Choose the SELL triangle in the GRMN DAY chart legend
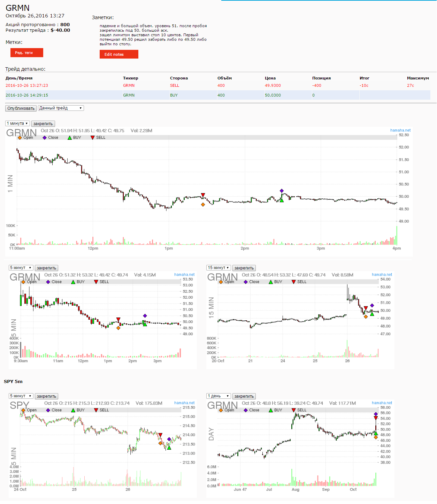 point(294,410)
